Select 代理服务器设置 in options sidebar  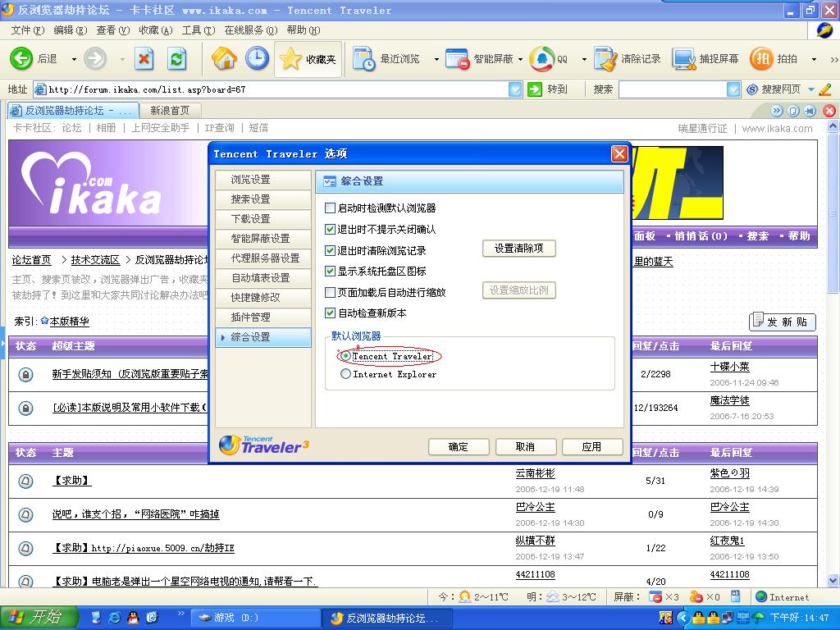[263, 258]
